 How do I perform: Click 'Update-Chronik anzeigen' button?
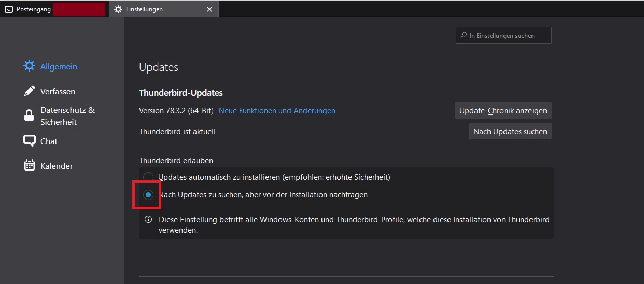click(x=502, y=110)
